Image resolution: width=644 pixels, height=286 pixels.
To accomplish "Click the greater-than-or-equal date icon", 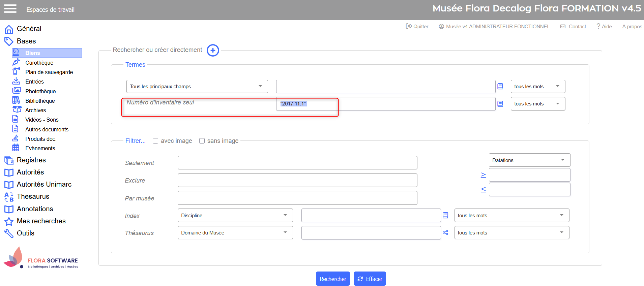I will (x=483, y=175).
